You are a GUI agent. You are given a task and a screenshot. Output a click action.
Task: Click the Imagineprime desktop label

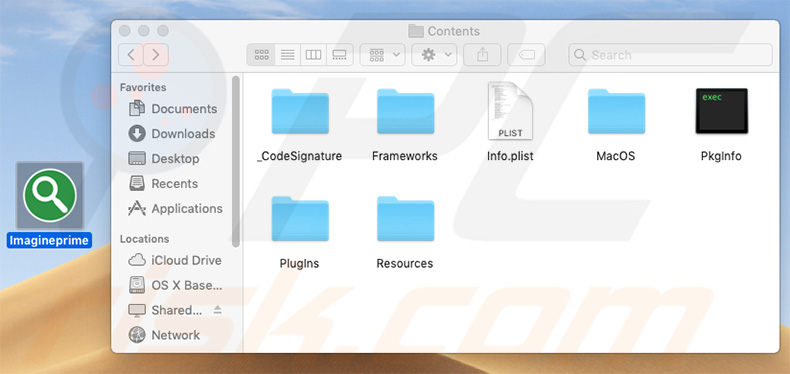click(x=49, y=240)
